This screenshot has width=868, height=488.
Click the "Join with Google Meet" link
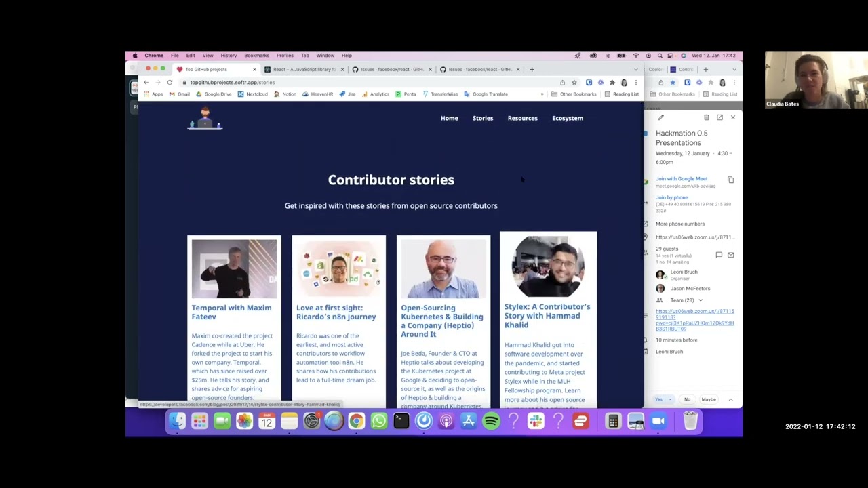point(682,178)
